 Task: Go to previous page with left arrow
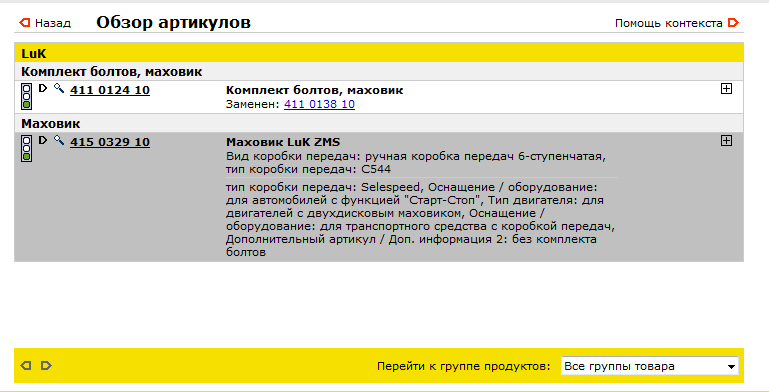(26, 366)
